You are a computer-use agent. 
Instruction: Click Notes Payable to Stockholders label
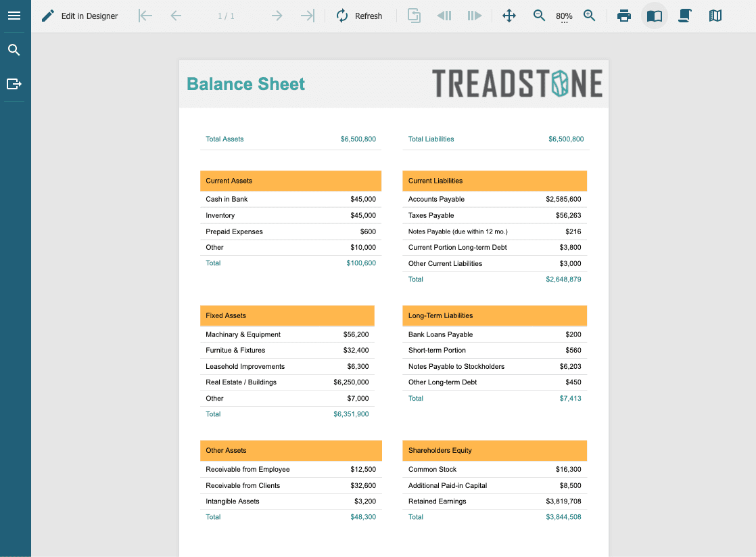(x=456, y=366)
